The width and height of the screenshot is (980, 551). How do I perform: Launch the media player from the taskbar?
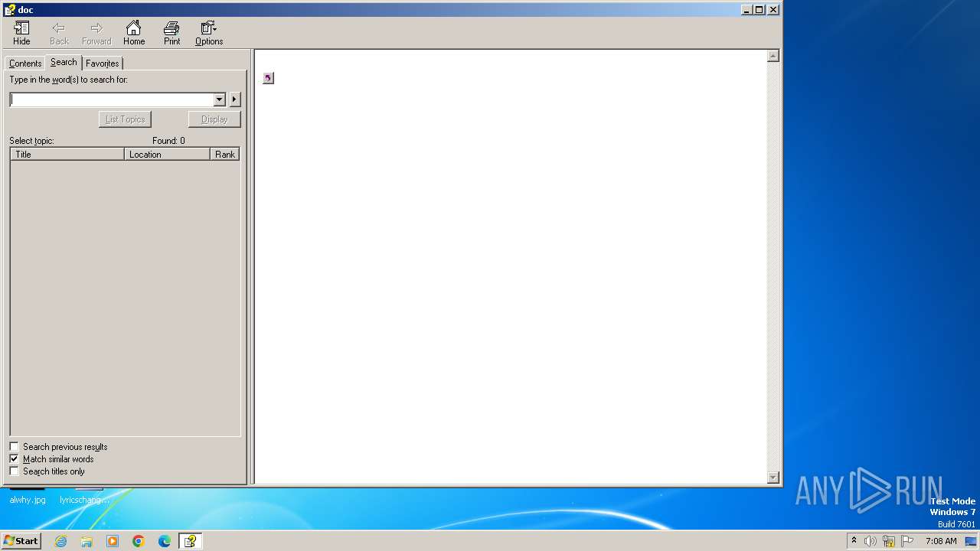113,541
